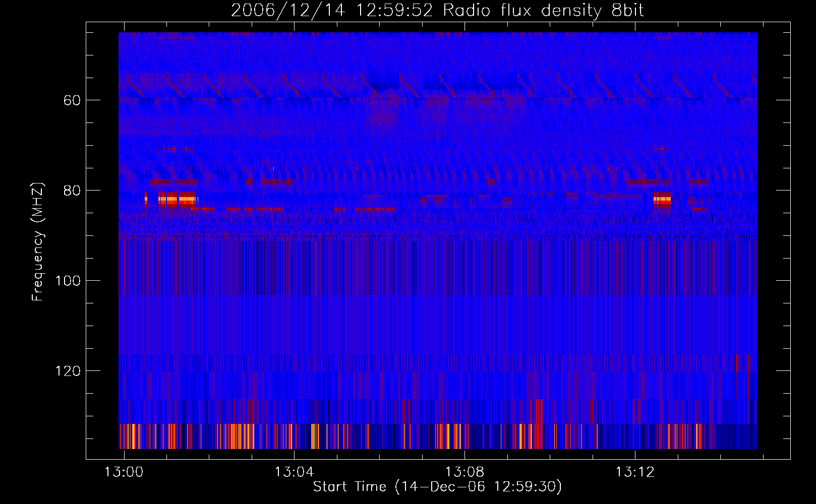This screenshot has width=816, height=504.
Task: Click the 120 MHz frequency tick label
Action: click(x=68, y=371)
